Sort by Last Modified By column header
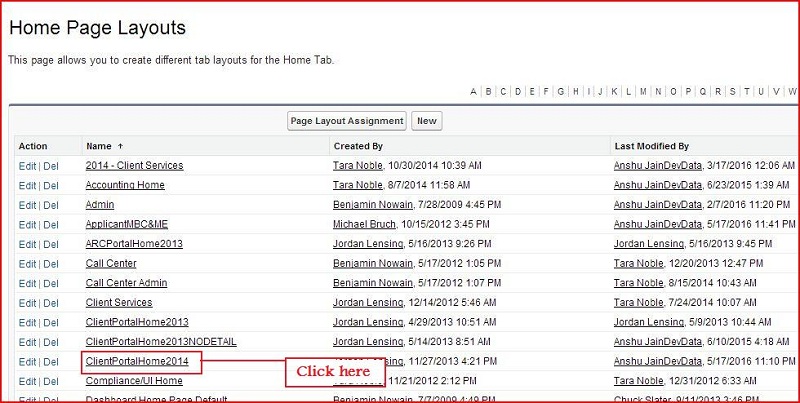 click(652, 146)
